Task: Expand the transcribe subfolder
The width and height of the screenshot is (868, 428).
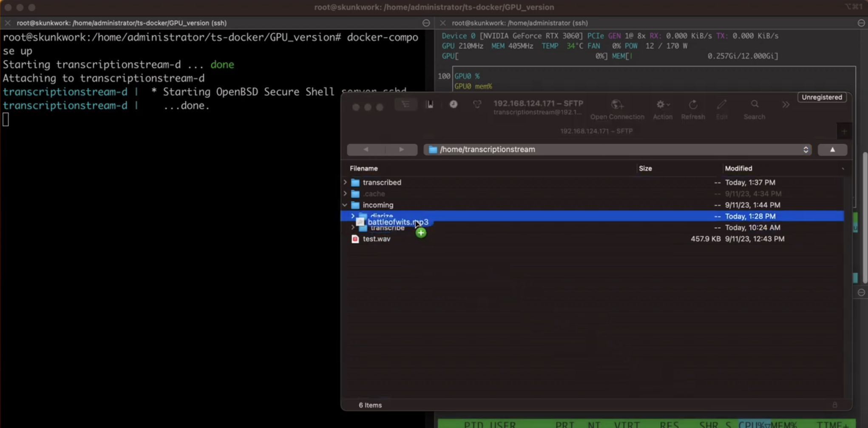Action: click(x=352, y=228)
